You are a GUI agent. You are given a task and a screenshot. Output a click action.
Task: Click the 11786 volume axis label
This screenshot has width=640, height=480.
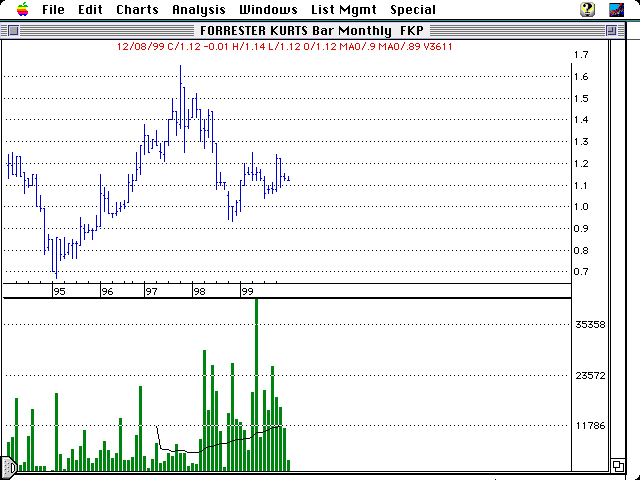click(590, 426)
